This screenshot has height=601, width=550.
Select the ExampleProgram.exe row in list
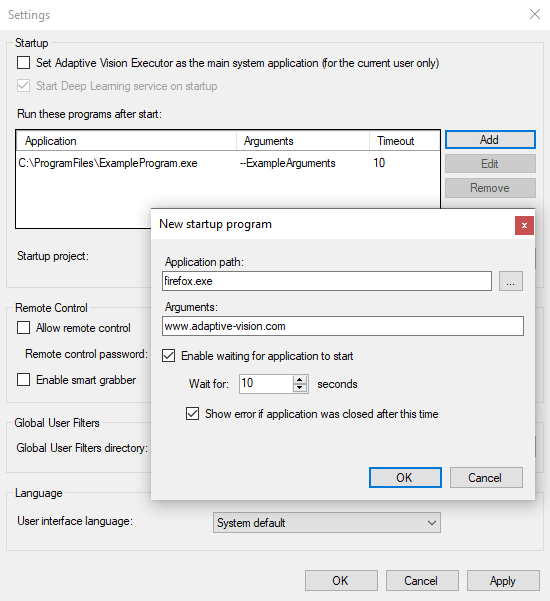(228, 163)
